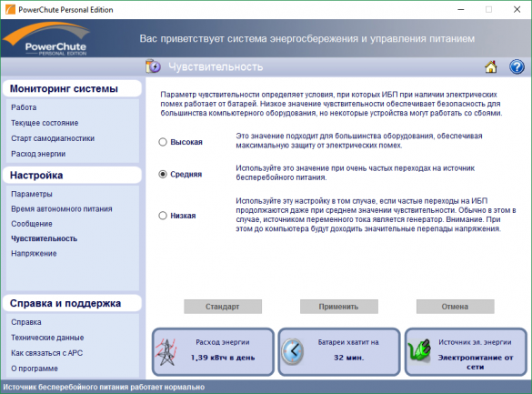Screen dimensions: 532x394
Task: Go to Напряжение settings
Action: (34, 254)
